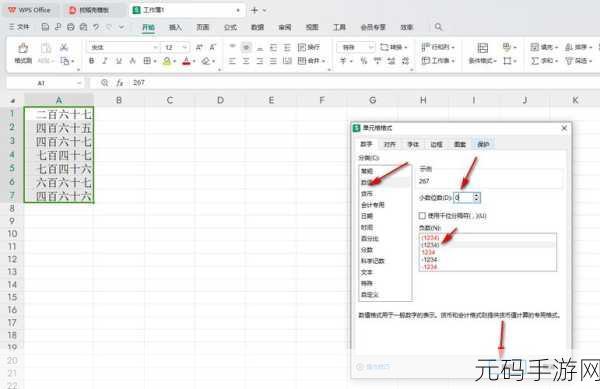The height and width of the screenshot is (389, 600).
Task: Toggle Underline formatting
Action: point(119,61)
